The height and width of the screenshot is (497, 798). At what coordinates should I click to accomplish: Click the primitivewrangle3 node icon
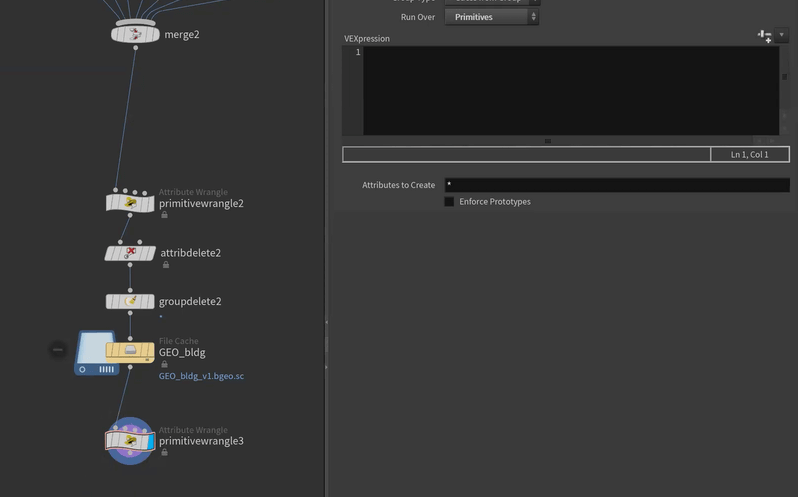[130, 441]
